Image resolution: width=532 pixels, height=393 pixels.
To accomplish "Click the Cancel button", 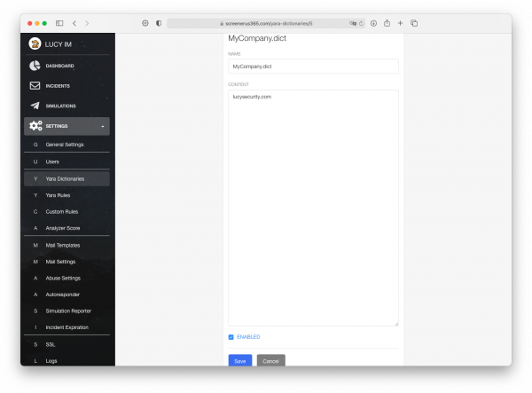I will coord(270,360).
